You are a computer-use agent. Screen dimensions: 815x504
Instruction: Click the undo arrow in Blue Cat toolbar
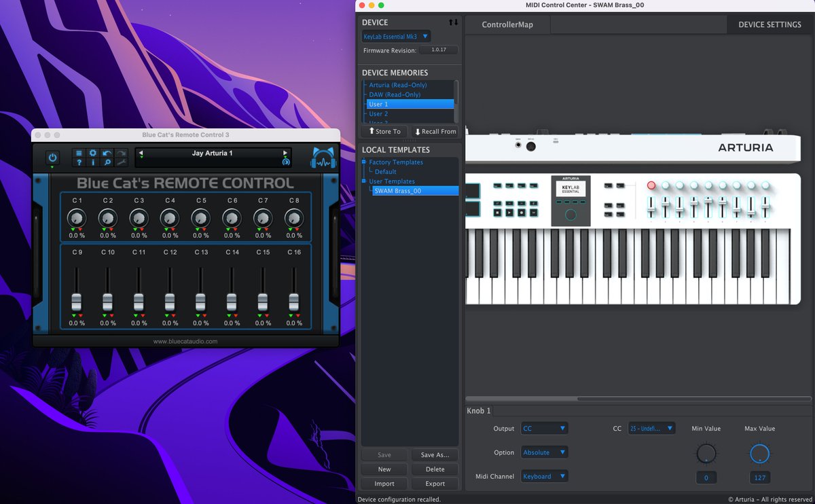[107, 154]
